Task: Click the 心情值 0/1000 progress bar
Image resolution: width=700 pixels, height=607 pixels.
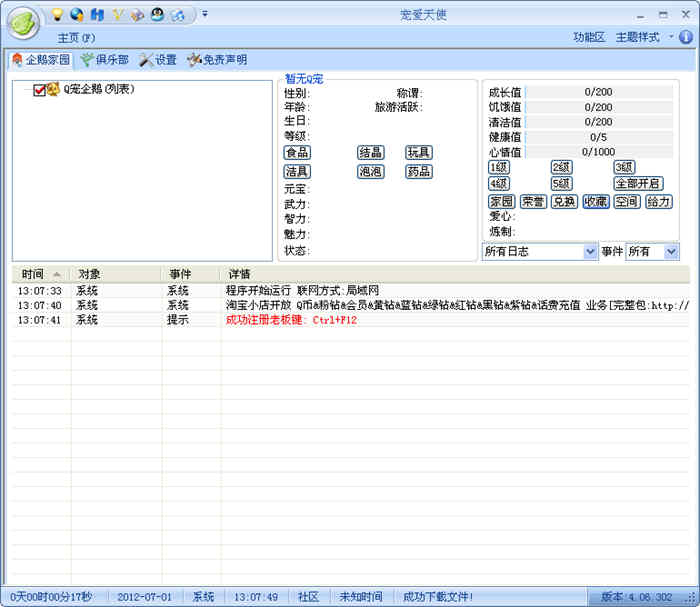Action: pyautogui.click(x=599, y=152)
